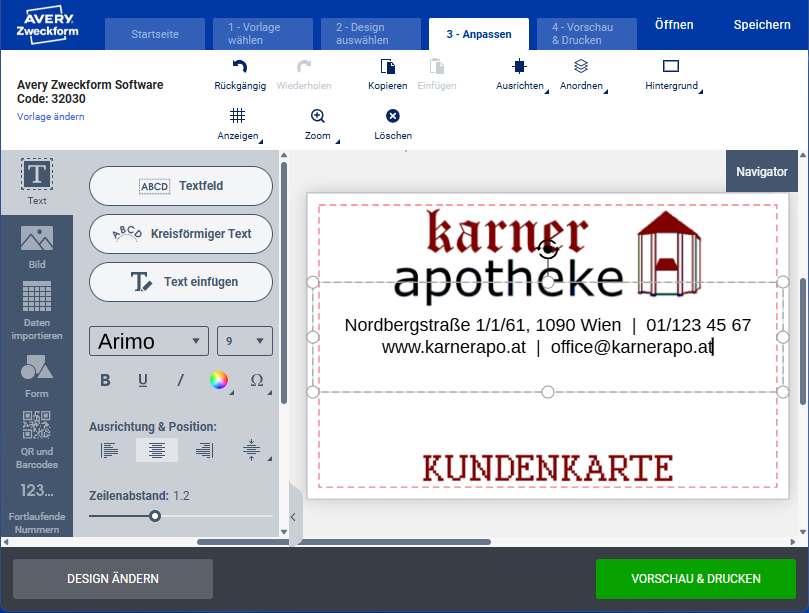The width and height of the screenshot is (809, 613).
Task: Toggle underline formatting
Action: point(143,381)
